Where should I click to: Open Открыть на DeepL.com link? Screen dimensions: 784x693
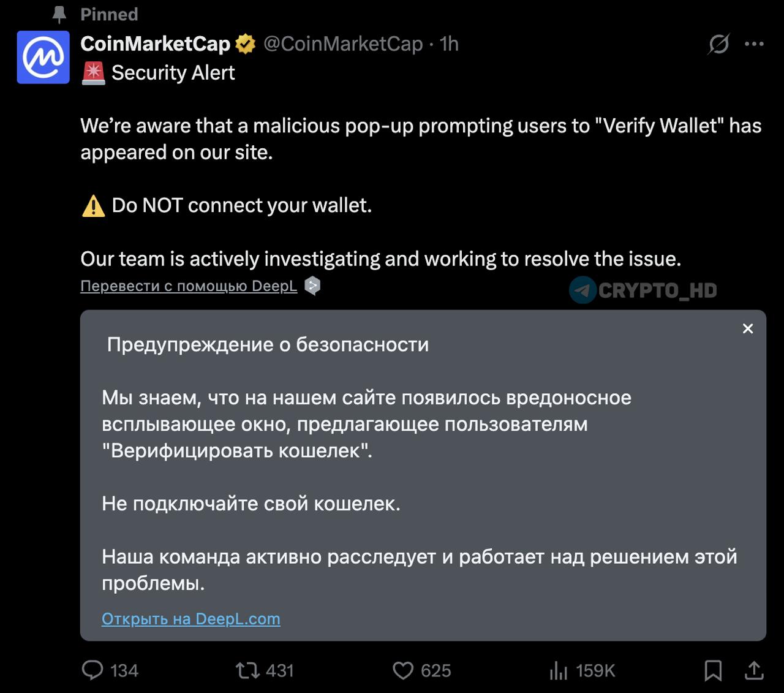pyautogui.click(x=190, y=619)
